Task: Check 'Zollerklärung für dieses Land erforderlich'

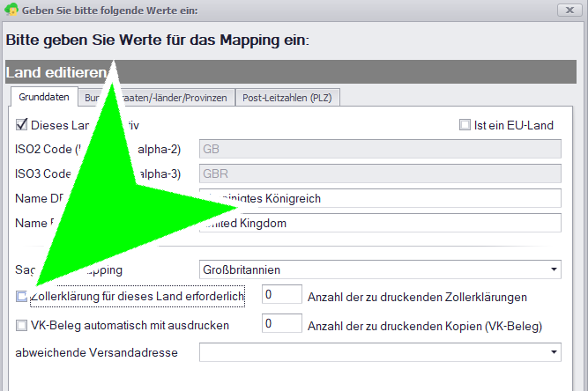Action: tap(21, 297)
